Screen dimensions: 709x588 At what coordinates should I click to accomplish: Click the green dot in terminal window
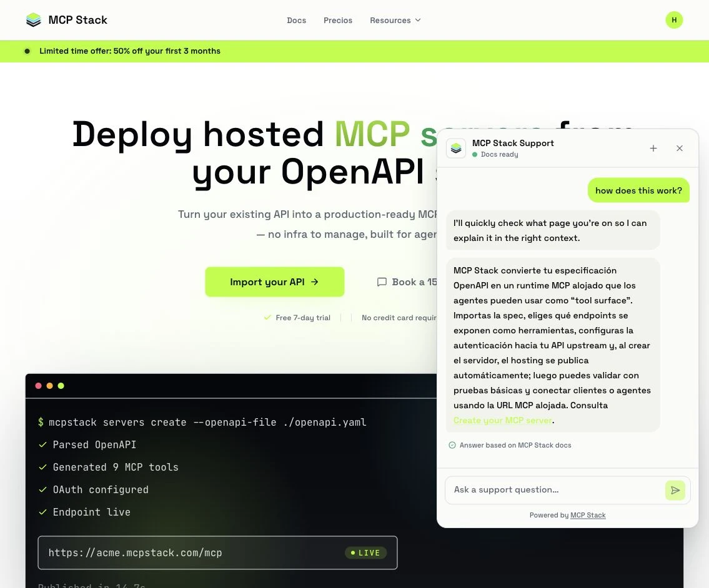click(61, 386)
